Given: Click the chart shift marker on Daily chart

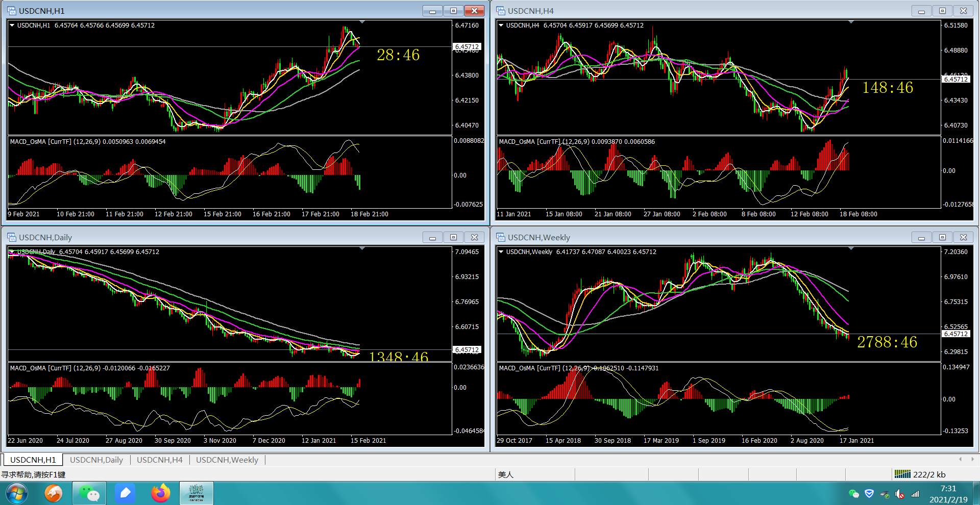Looking at the screenshot, I should point(362,248).
